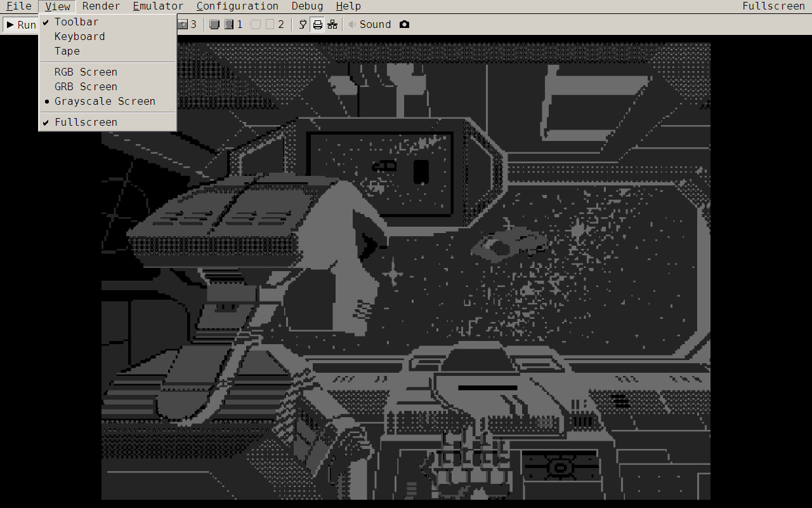
Task: Select RGB Screen mode
Action: (107, 72)
